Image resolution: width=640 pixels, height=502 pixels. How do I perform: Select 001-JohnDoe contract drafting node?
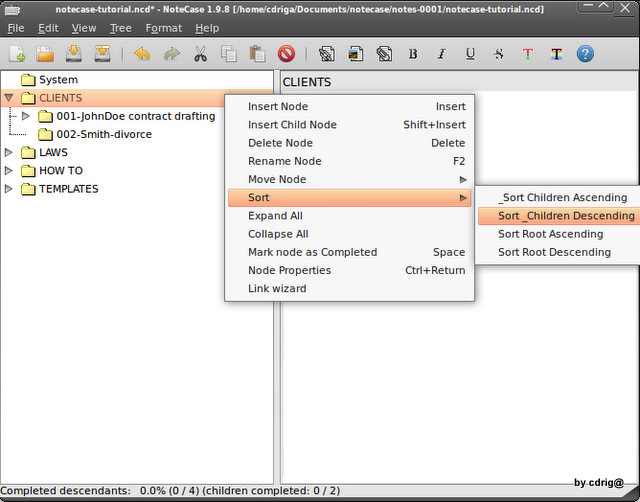(x=136, y=116)
